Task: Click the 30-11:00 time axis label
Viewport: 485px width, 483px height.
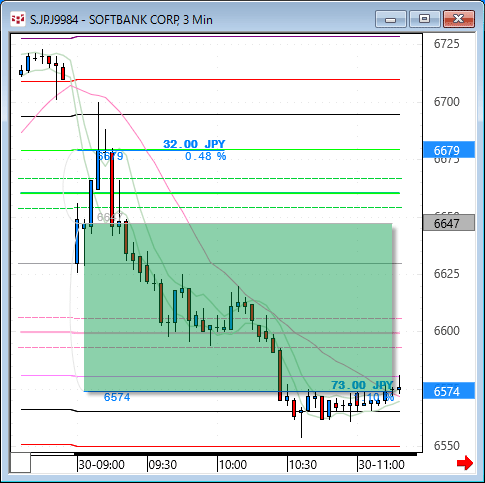Action: coord(381,464)
